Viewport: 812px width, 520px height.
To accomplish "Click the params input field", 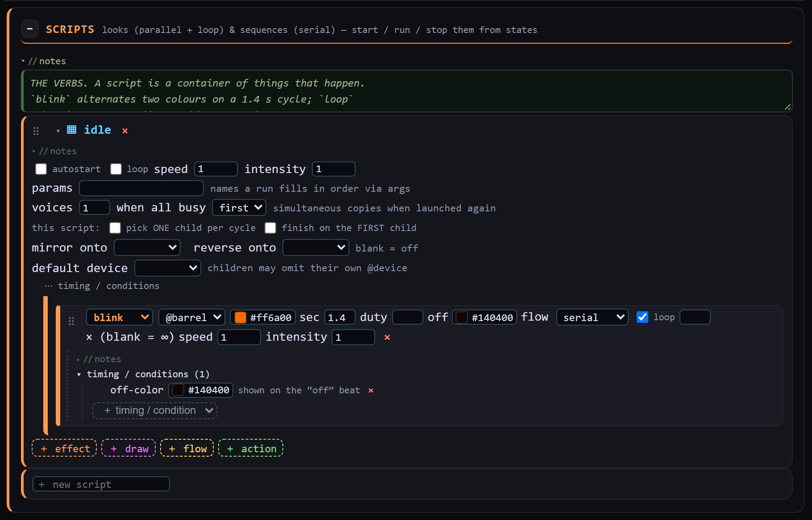I will [x=141, y=188].
